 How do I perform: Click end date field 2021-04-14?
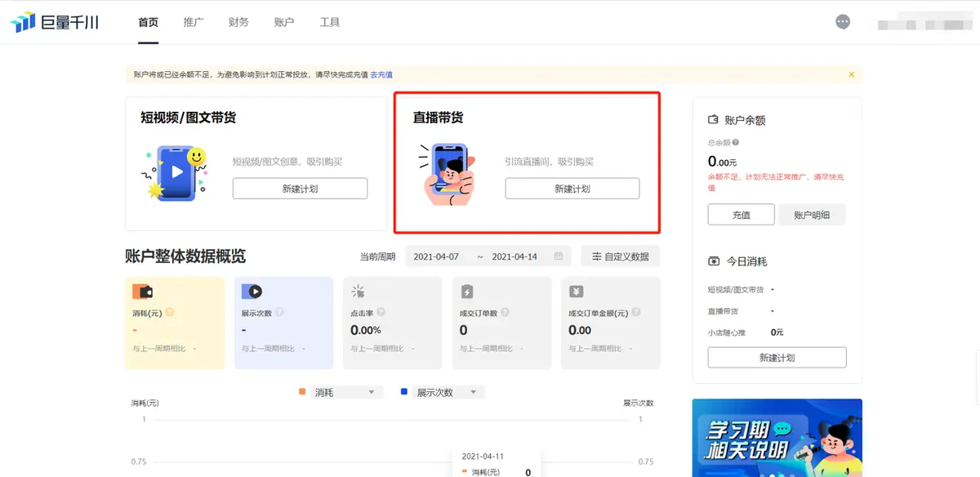[514, 256]
